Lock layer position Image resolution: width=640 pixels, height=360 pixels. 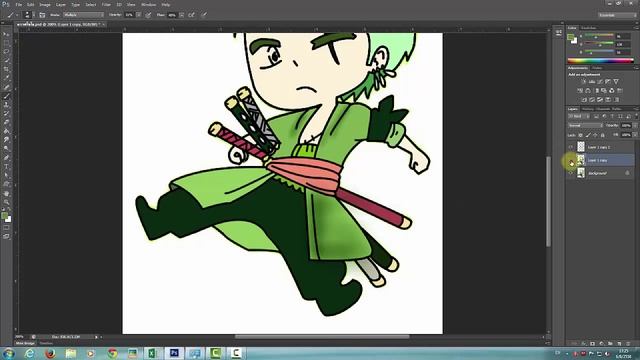pos(596,135)
